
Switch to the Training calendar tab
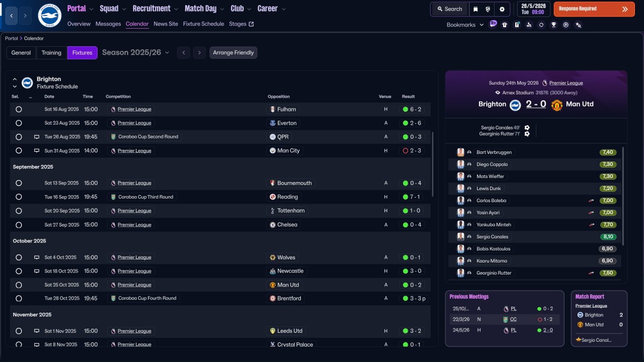coord(51,53)
